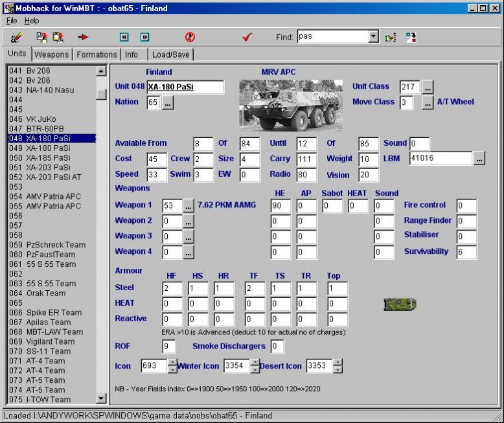Click the icon right of Find dropdown
This screenshot has height=423, width=504.
[x=390, y=38]
